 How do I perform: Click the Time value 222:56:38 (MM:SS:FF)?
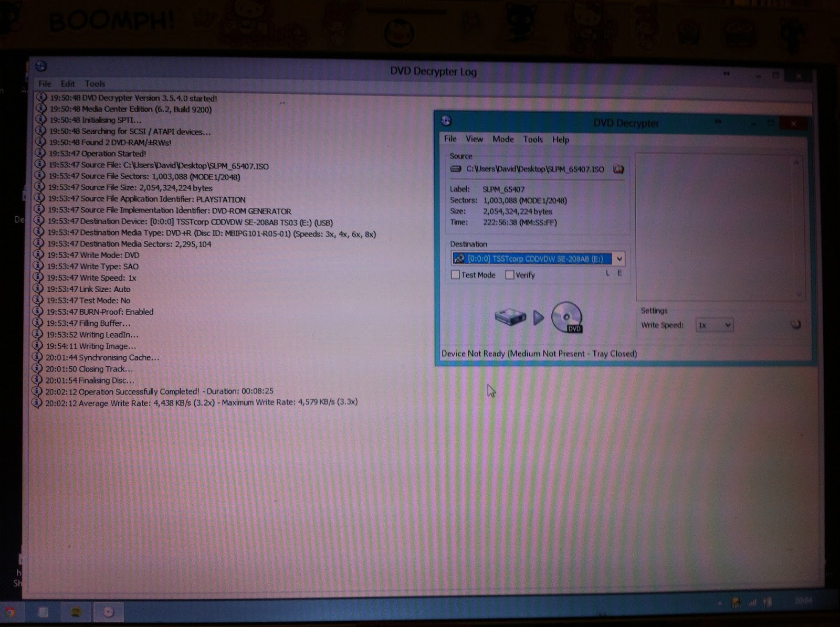point(520,222)
